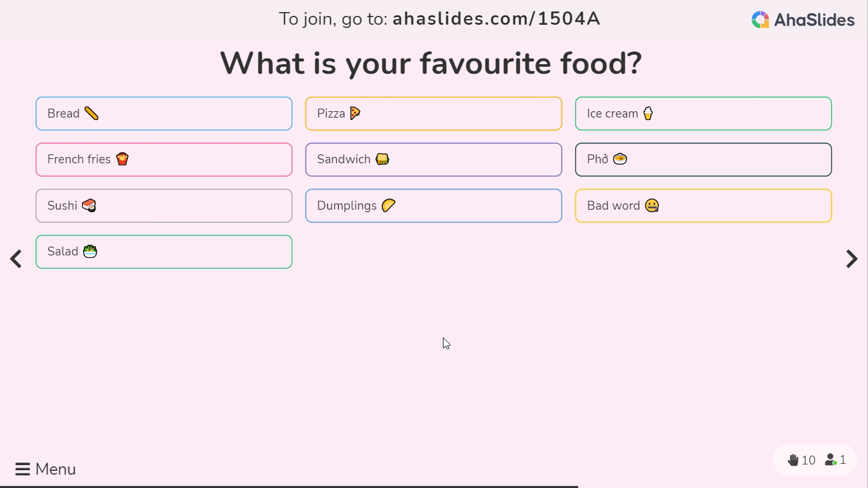Select the Bread answer card
Viewport: 868px width, 488px height.
(164, 114)
